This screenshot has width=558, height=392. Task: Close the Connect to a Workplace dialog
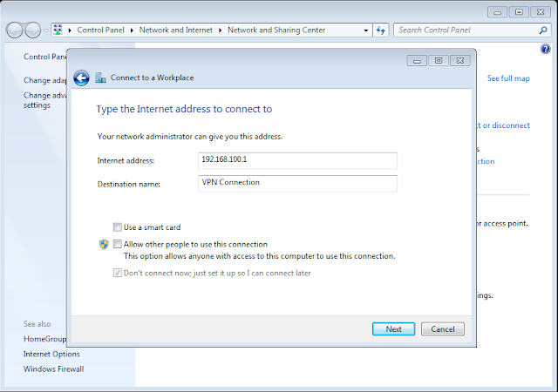(460, 61)
